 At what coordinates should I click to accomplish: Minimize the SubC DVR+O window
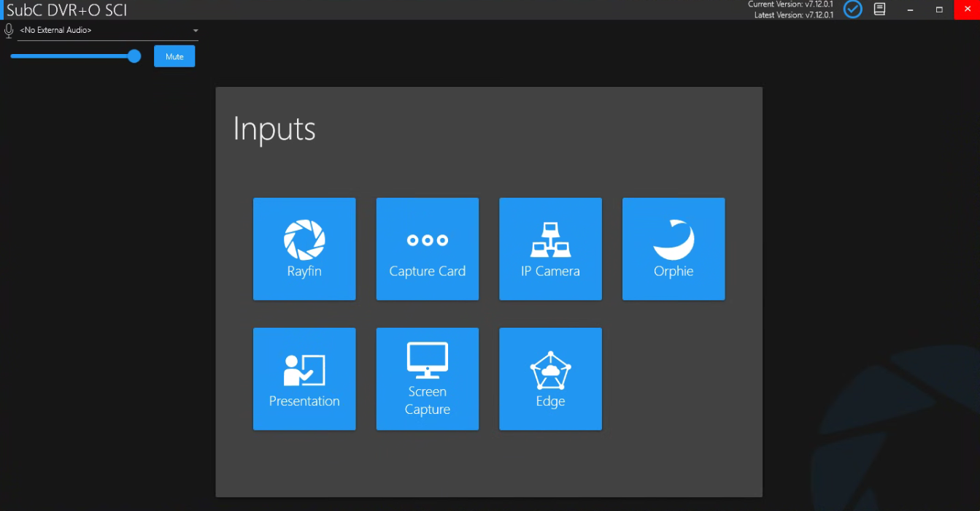click(910, 9)
